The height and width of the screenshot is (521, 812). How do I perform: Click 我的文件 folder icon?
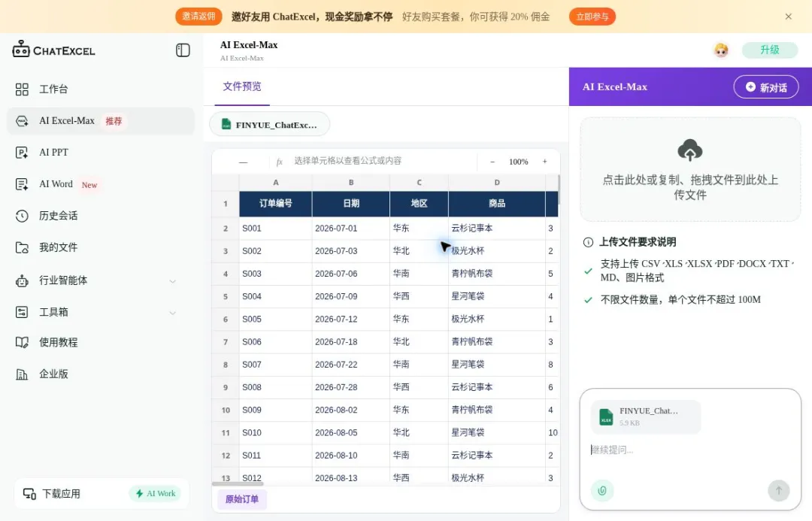[22, 247]
